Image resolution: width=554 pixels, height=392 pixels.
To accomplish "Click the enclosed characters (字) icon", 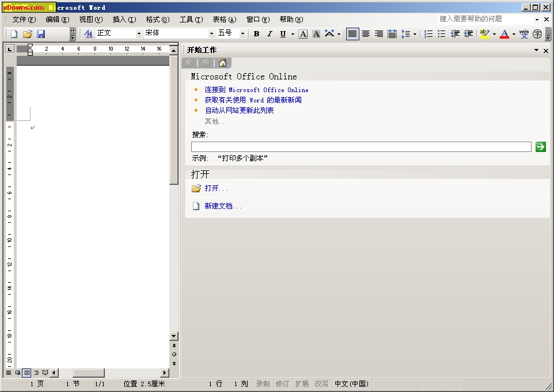I will (537, 34).
